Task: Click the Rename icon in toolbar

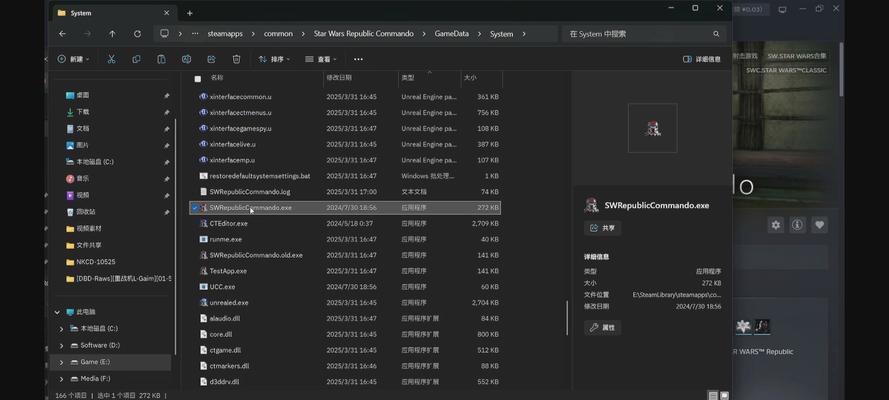Action: (x=187, y=59)
